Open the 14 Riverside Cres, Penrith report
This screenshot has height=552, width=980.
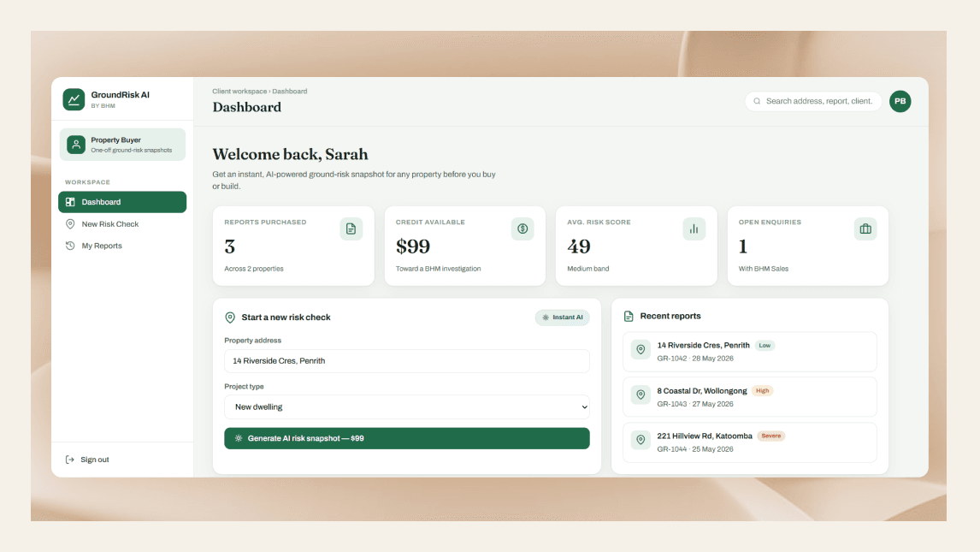click(749, 352)
